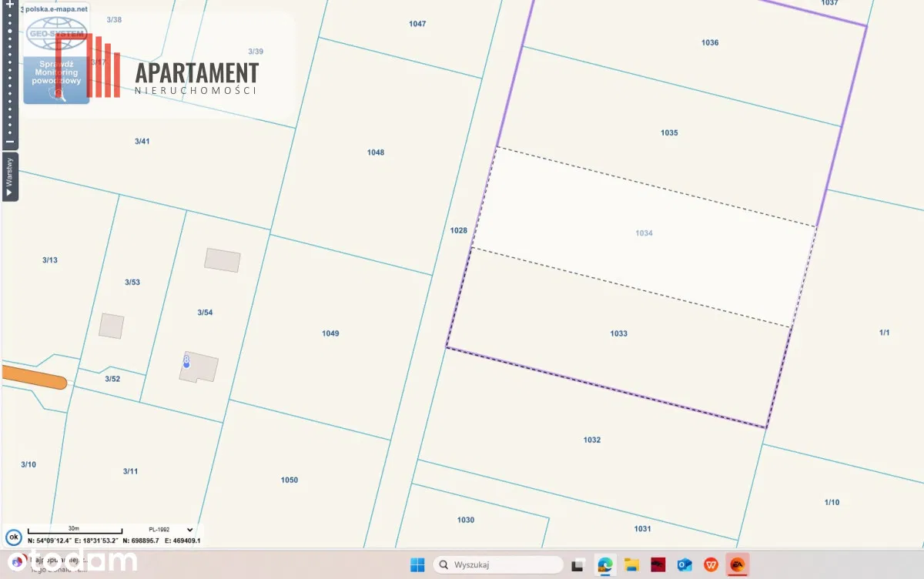Click the building near parcel 3/53

pyautogui.click(x=111, y=326)
